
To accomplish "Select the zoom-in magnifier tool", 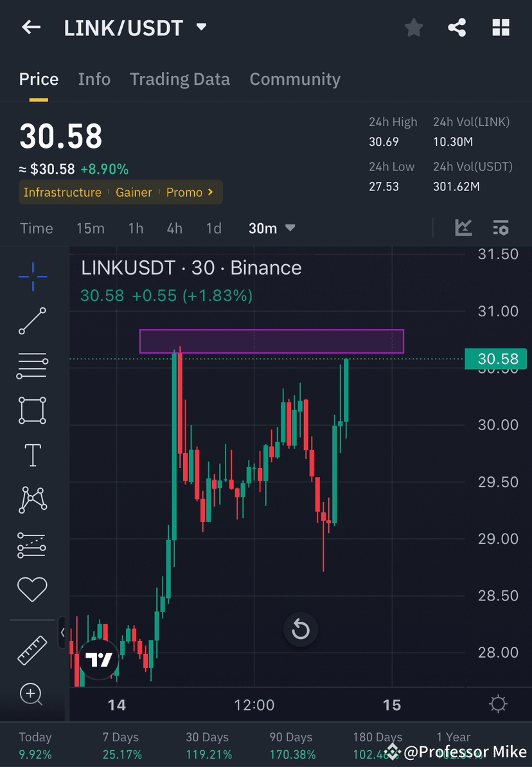I will click(32, 694).
